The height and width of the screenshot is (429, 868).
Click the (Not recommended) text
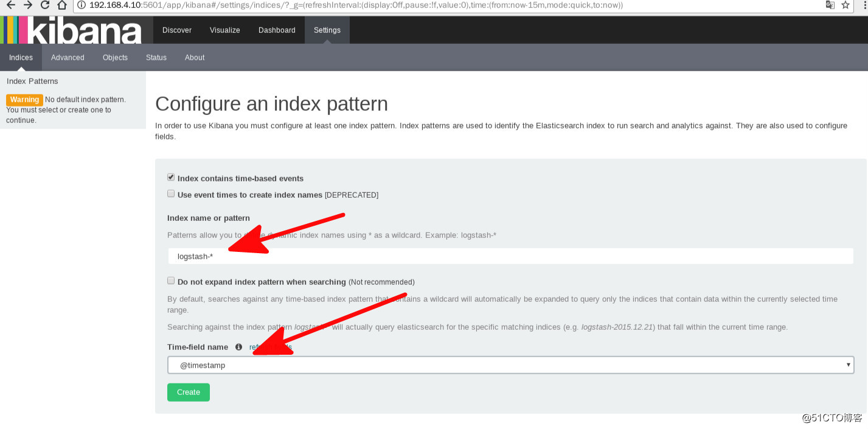pyautogui.click(x=381, y=282)
